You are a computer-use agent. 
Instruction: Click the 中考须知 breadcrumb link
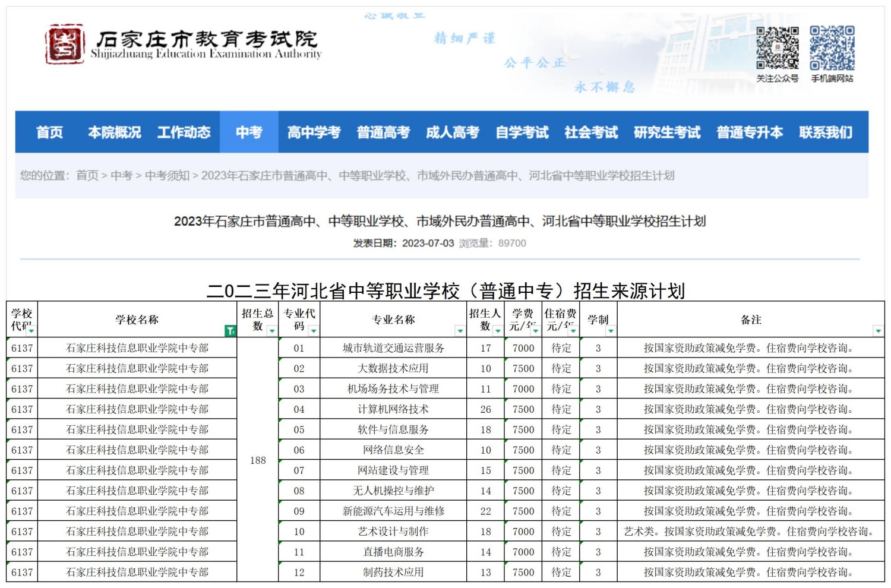click(x=167, y=176)
